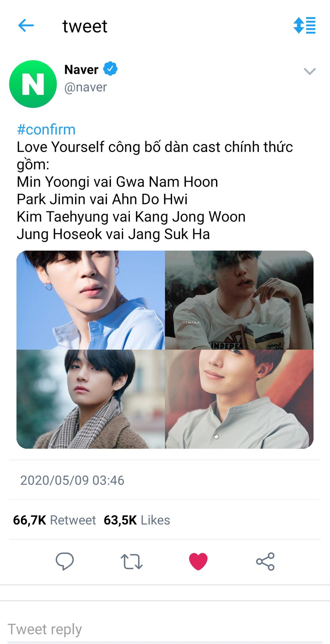Open the bottom-right photo with gray shirt
Viewport: 330px width, 644px height.
239,399
